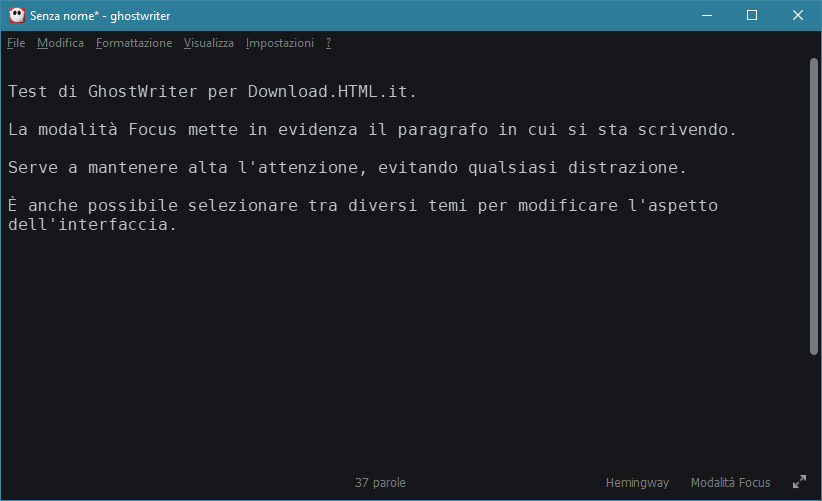Toggle Modalità Focus in status bar
Image resolution: width=822 pixels, height=501 pixels.
730,483
